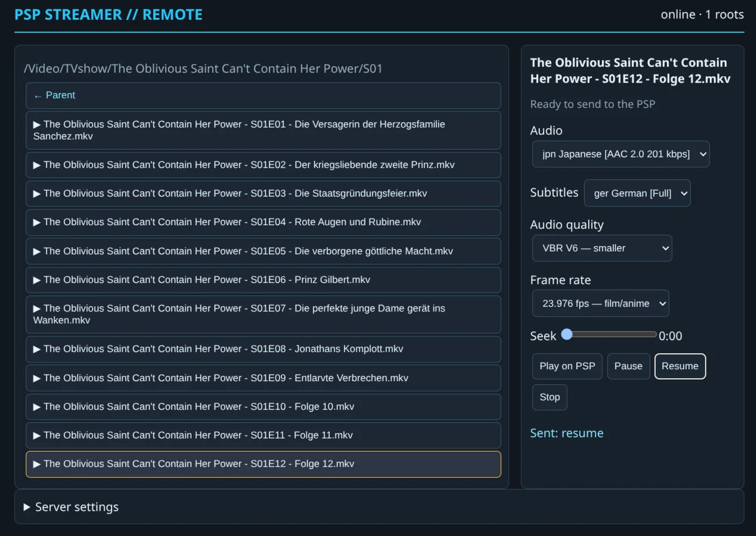Click the PSP STREAMER // REMOTE title

108,15
